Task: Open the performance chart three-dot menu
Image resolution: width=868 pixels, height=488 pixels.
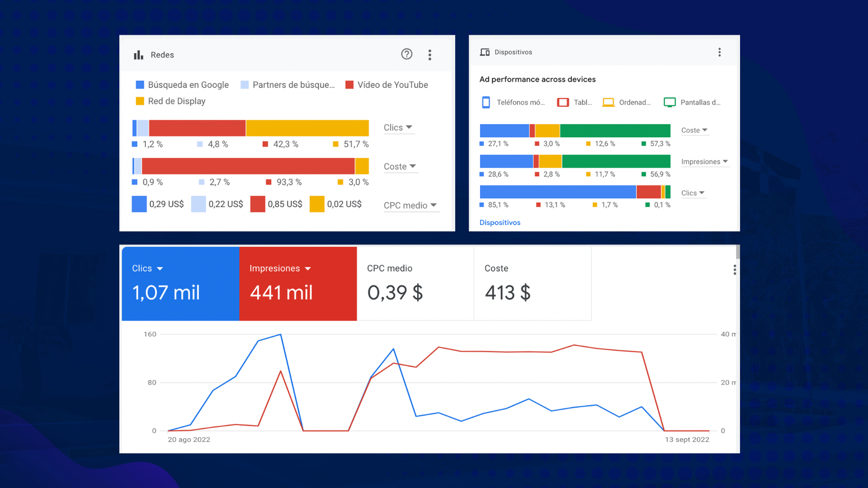Action: (x=735, y=270)
